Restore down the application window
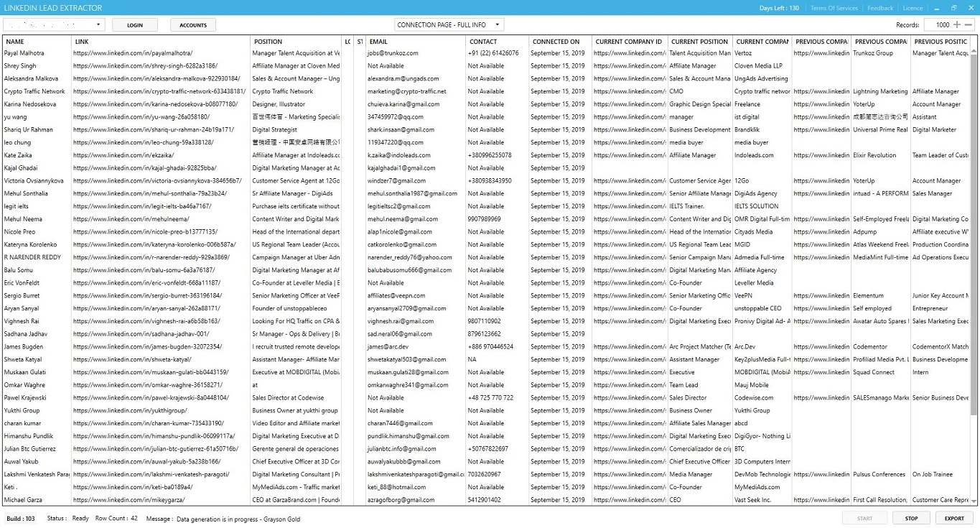 tap(954, 8)
